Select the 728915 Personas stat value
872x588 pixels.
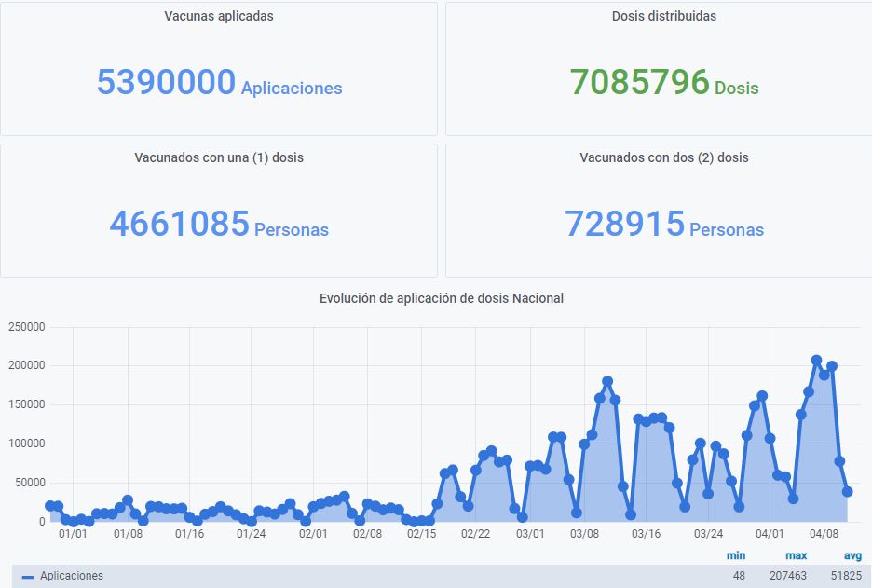click(x=624, y=225)
